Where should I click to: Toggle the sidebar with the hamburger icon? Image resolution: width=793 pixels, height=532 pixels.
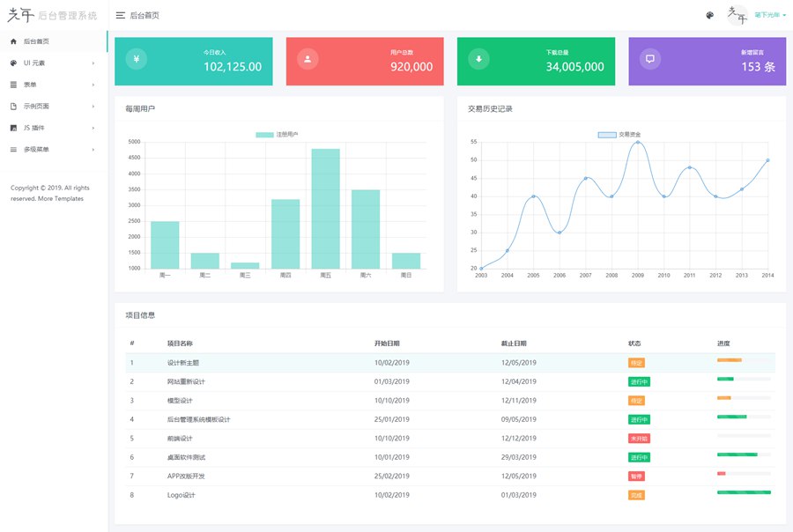coord(120,16)
